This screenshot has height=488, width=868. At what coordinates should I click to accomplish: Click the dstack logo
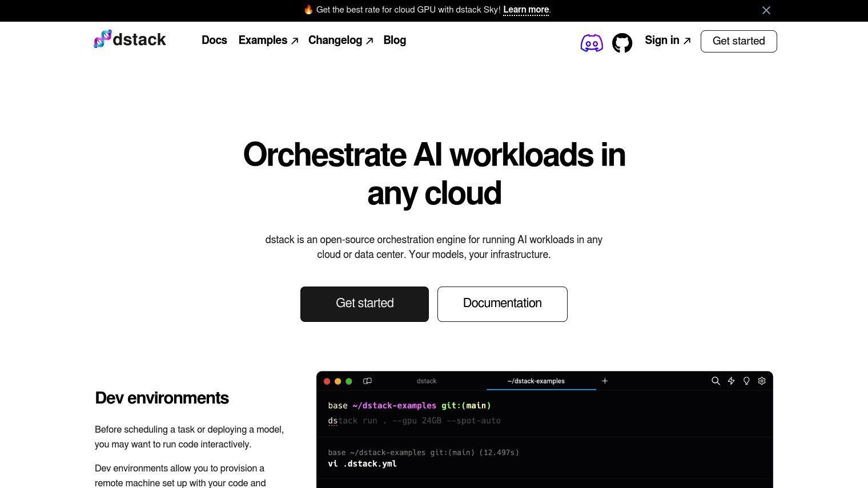130,39
